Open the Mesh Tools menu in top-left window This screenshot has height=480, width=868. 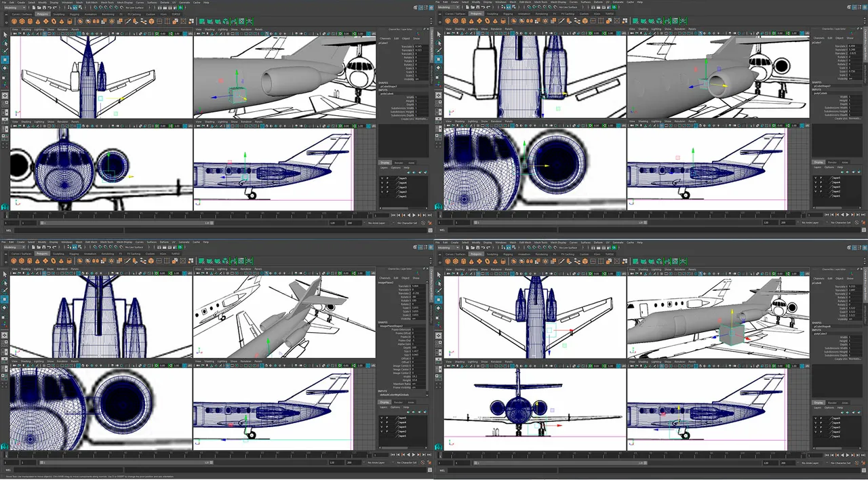click(x=107, y=3)
